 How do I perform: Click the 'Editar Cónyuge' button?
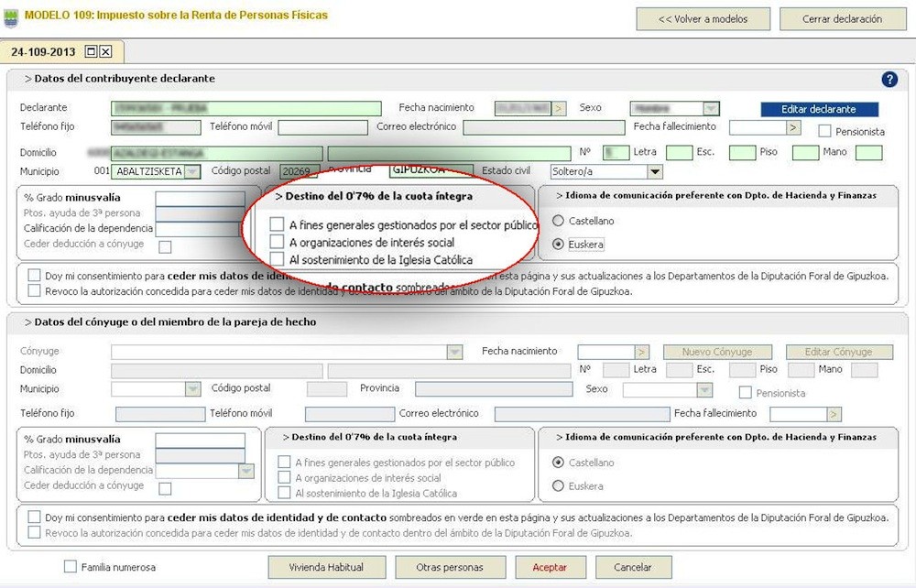pos(838,352)
